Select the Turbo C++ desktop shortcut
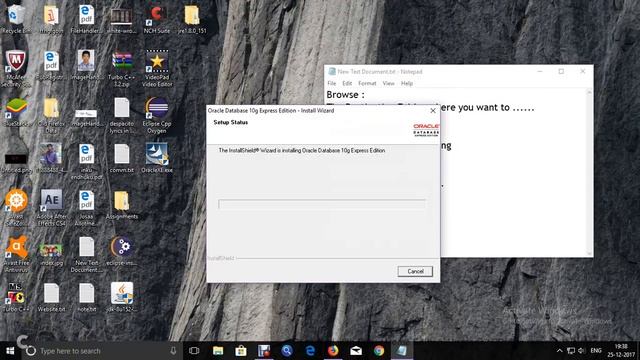This screenshot has width=640, height=360. (x=16, y=298)
